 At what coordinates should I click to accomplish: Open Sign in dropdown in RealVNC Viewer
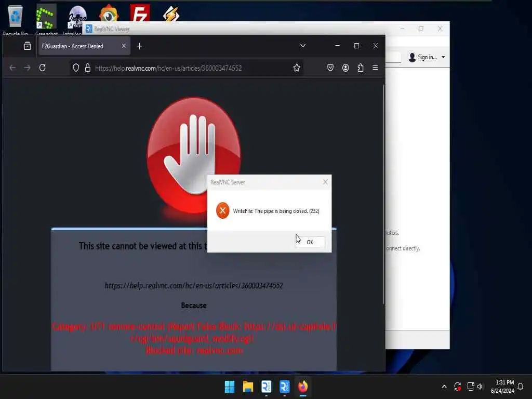(427, 57)
